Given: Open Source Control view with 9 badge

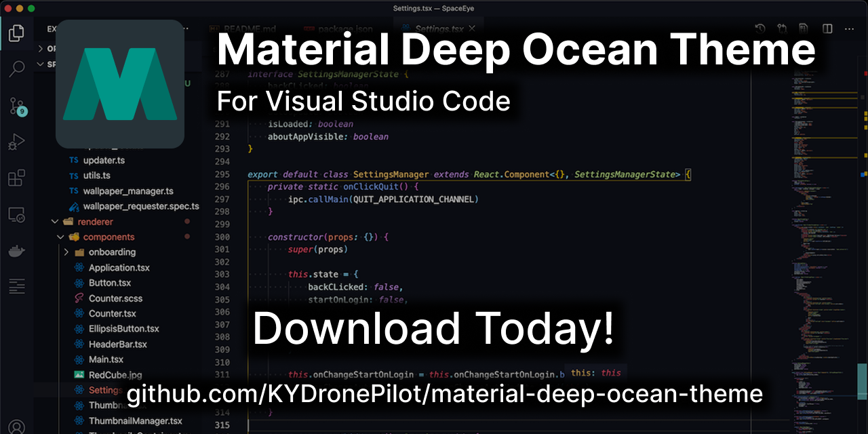Looking at the screenshot, I should (x=17, y=106).
